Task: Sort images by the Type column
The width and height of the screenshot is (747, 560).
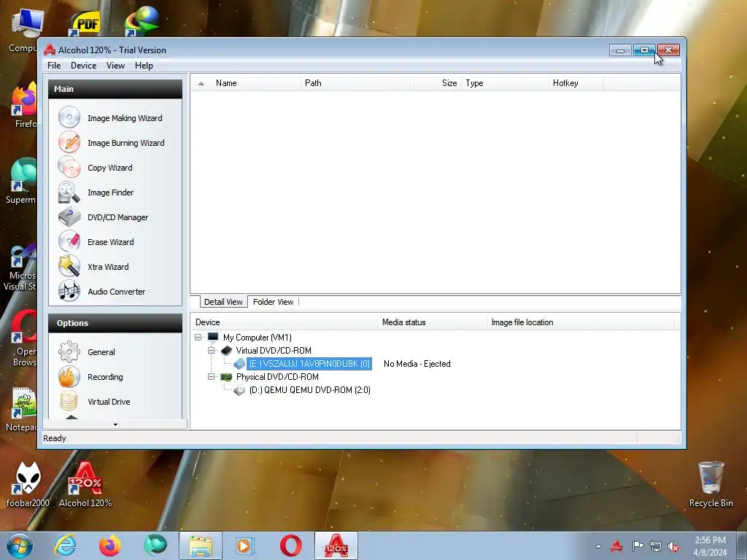Action: 505,83
